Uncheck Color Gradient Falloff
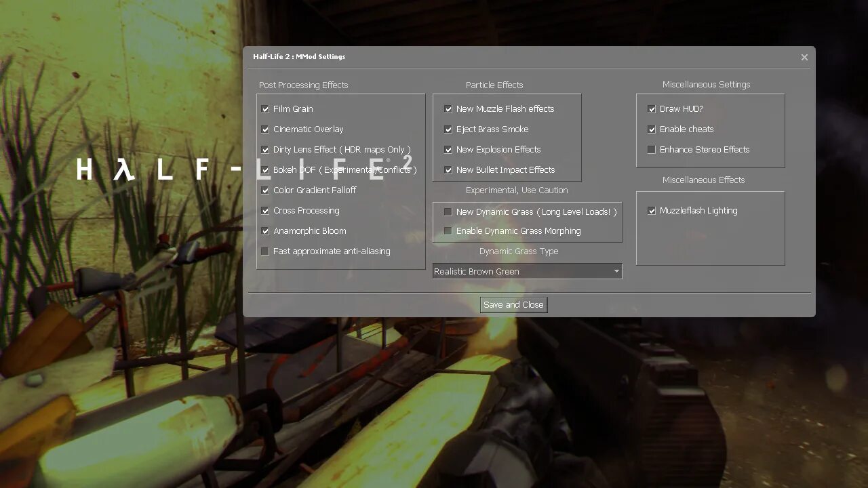Screen dimensions: 868x488 point(265,190)
